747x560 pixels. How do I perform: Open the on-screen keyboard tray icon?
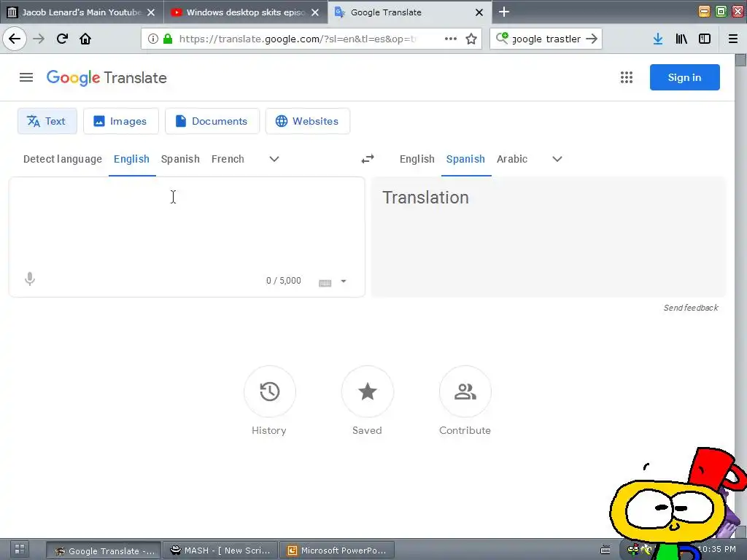(605, 550)
